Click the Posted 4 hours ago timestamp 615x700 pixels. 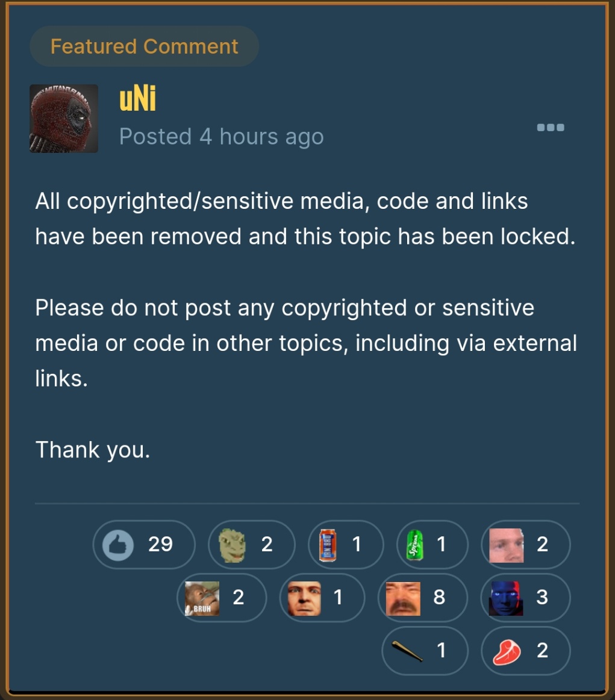click(x=221, y=137)
